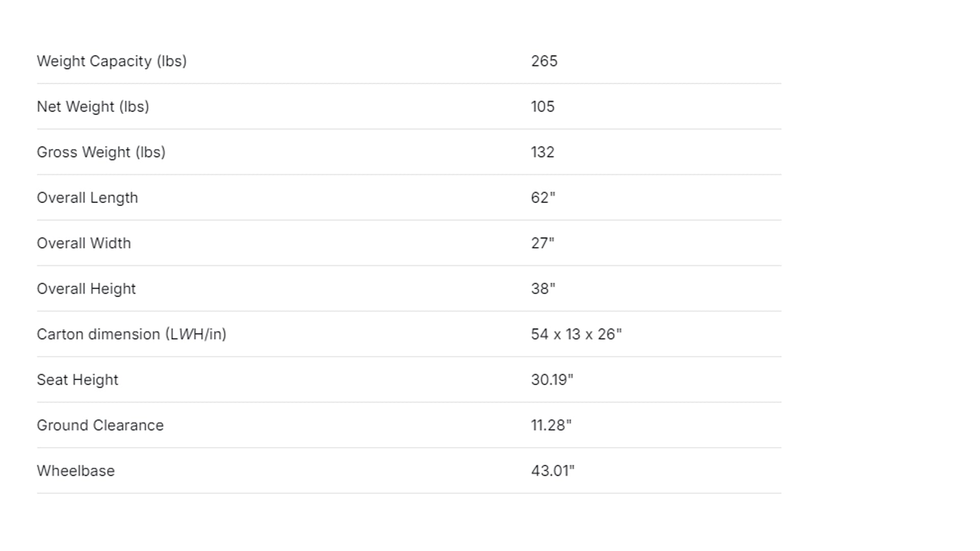
Task: Click the Weight Capacity (lbs) label
Action: [111, 61]
